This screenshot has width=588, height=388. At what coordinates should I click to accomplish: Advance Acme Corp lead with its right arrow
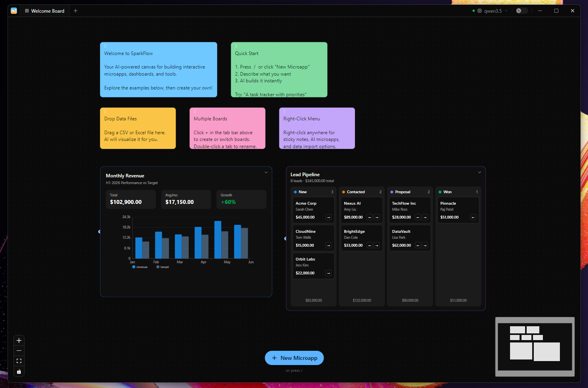pyautogui.click(x=328, y=217)
